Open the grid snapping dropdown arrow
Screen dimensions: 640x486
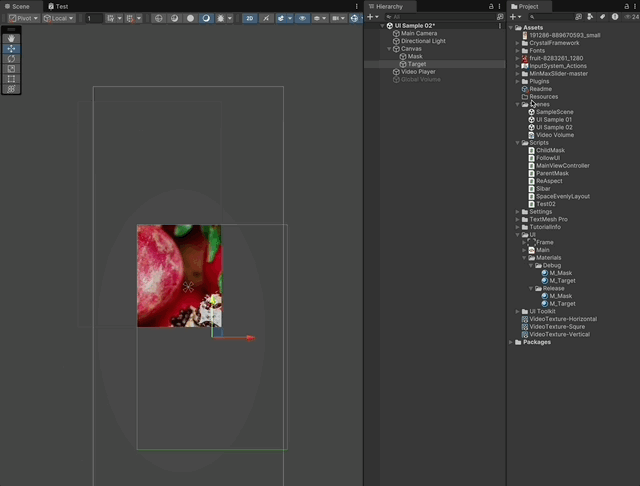[x=120, y=18]
